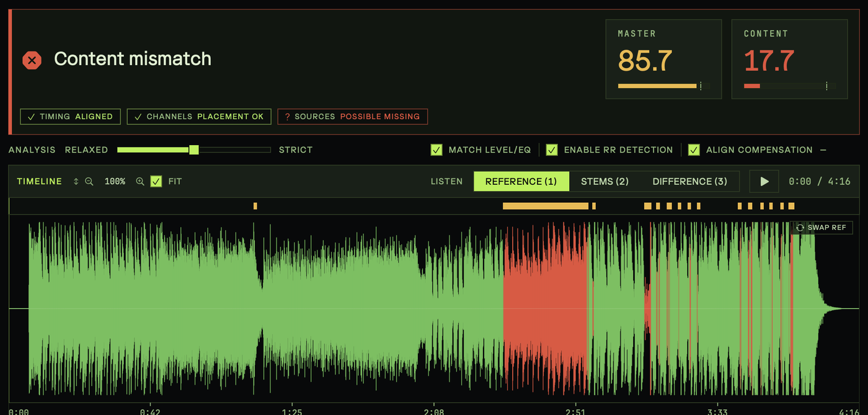Screen dimensions: 868x415
Task: Disable the ENABLE RR DETECTION checkbox
Action: point(552,149)
